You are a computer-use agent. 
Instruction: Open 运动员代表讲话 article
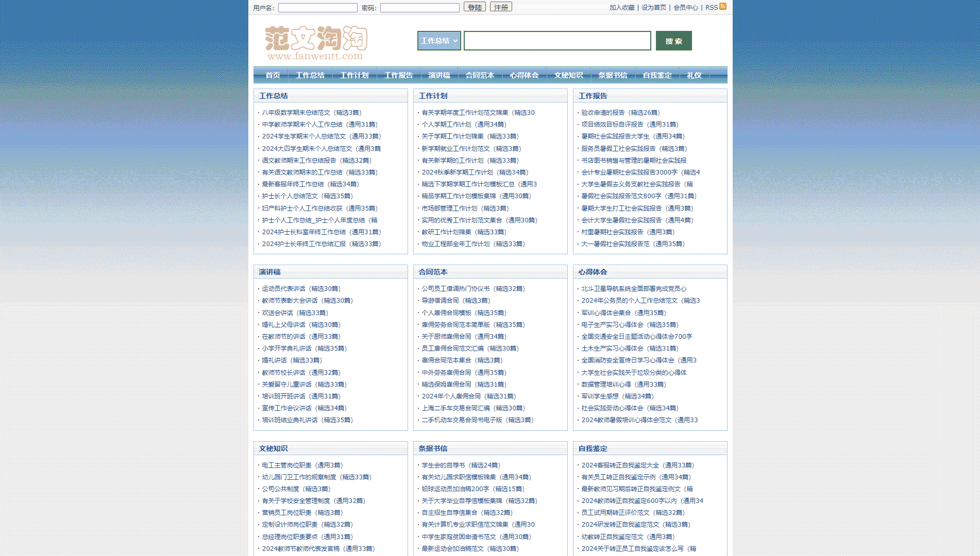coord(301,289)
